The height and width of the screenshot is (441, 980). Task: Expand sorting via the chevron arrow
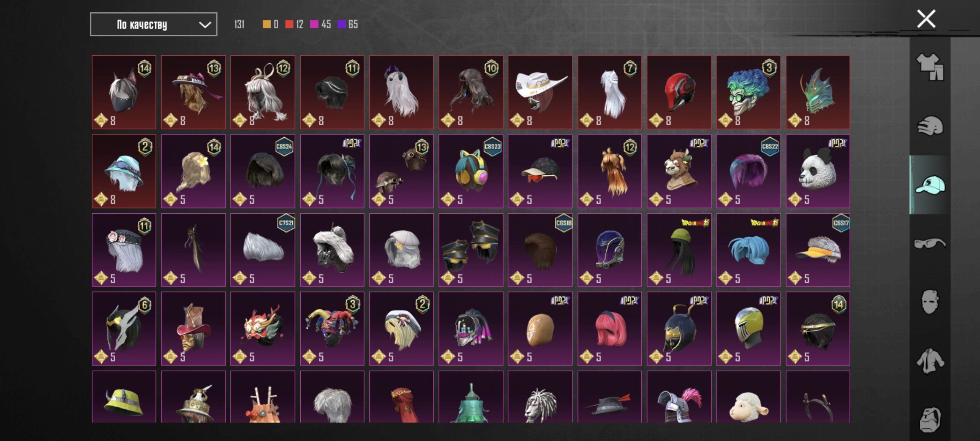(x=205, y=25)
